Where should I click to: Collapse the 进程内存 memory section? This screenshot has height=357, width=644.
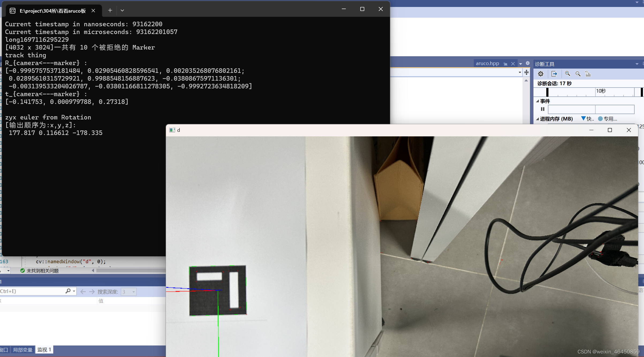point(537,119)
